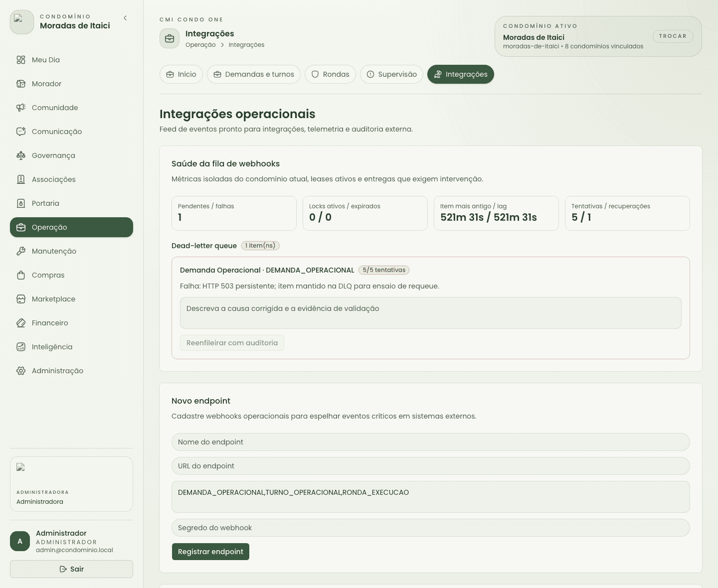This screenshot has height=588, width=718.
Task: Open Meu Dia grid icon in sidebar
Action: tap(21, 60)
